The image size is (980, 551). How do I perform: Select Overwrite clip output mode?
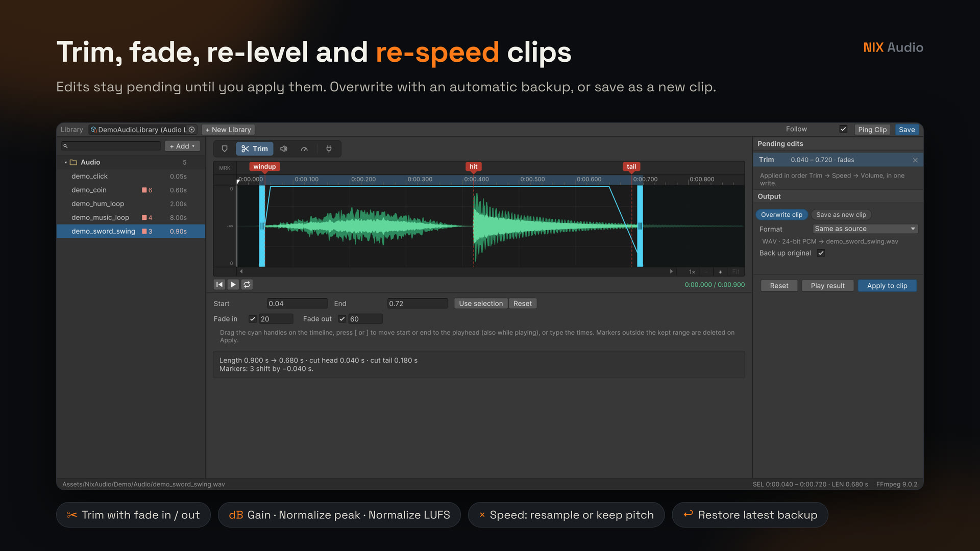[x=781, y=215]
